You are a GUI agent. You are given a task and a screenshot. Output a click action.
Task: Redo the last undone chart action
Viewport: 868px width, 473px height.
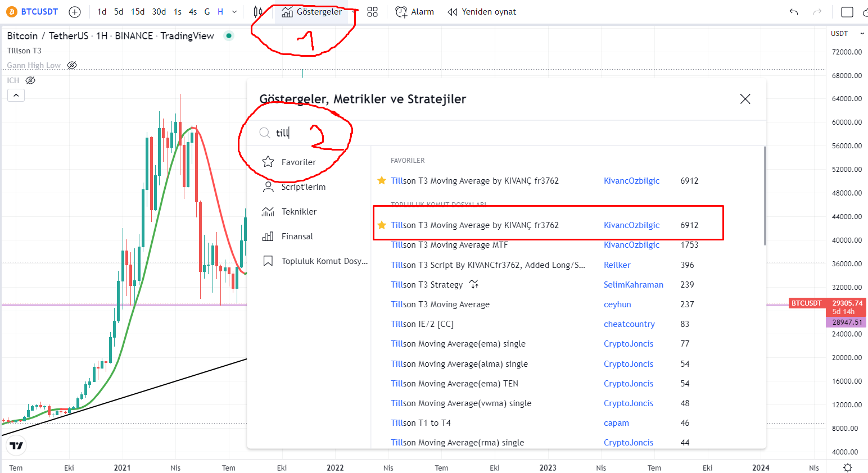tap(817, 12)
